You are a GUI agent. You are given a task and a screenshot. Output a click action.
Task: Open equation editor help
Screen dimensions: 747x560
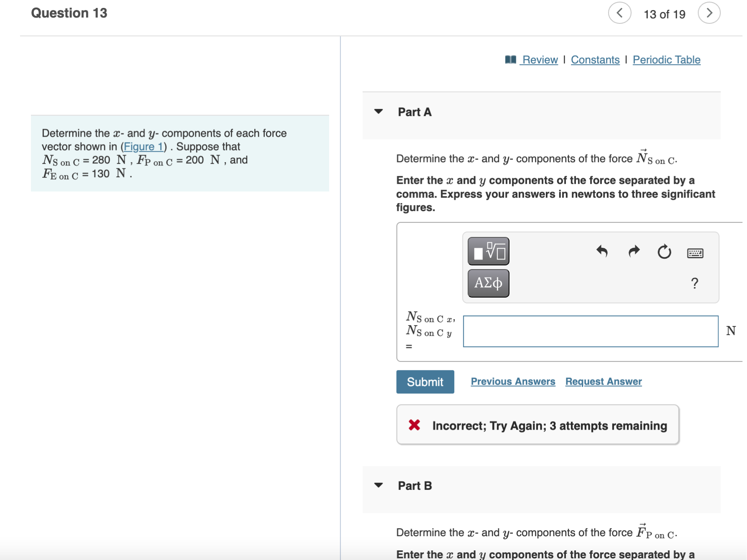coord(695,283)
